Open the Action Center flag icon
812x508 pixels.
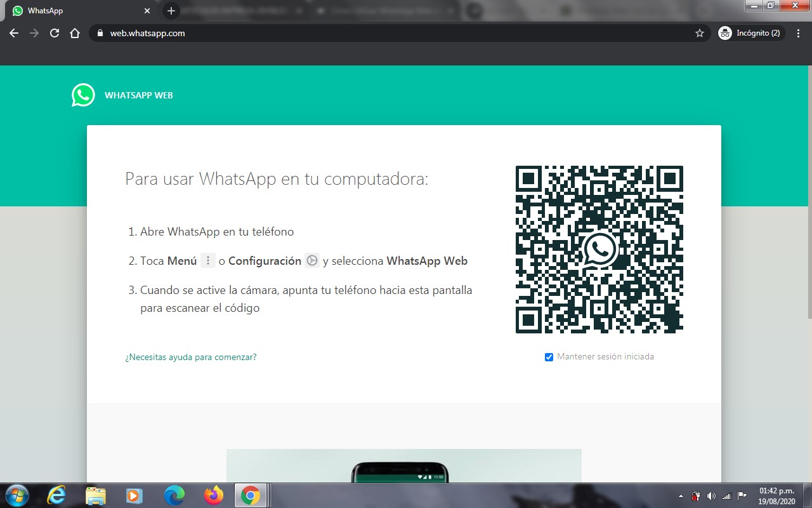(742, 496)
